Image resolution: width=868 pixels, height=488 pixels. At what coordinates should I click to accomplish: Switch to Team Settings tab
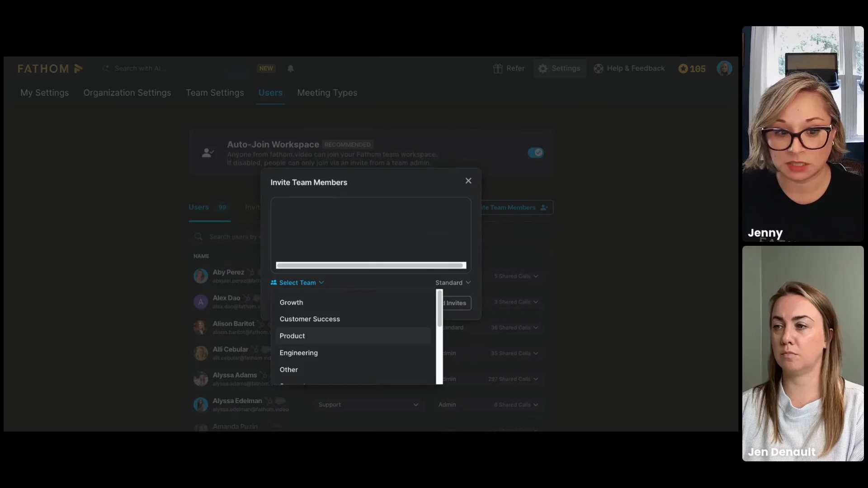pyautogui.click(x=215, y=93)
